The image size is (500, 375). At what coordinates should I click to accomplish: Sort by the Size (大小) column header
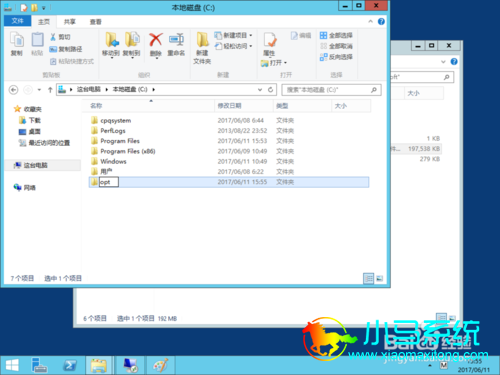[351, 106]
